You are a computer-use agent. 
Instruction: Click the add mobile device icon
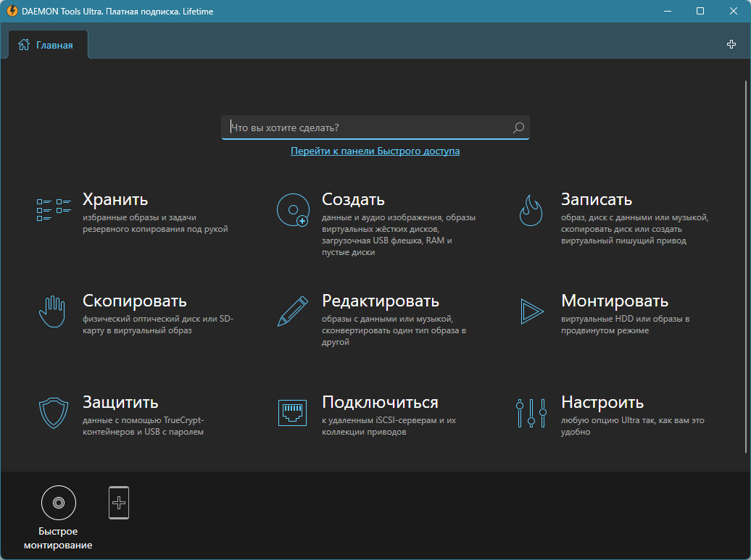[119, 503]
